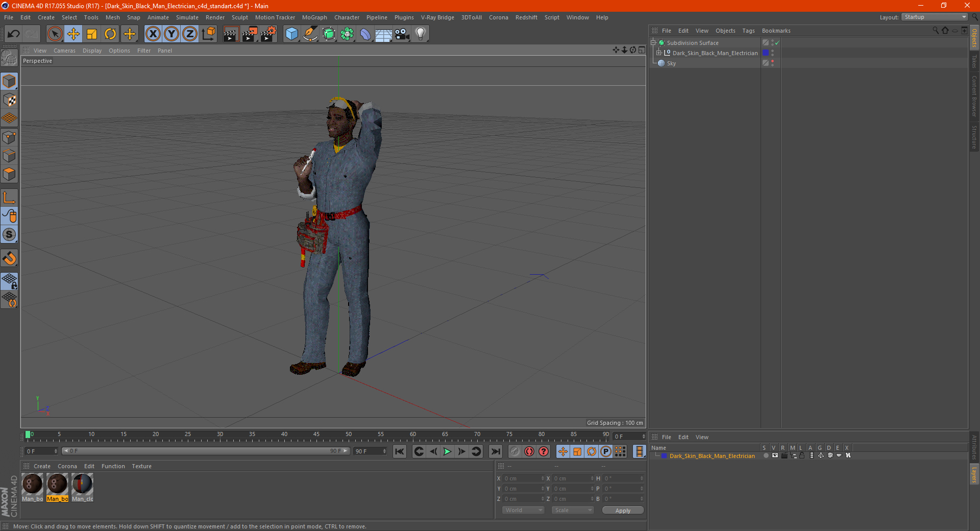Click Render to Picture Viewer icon
Screen dimensions: 980x531
tap(250, 34)
